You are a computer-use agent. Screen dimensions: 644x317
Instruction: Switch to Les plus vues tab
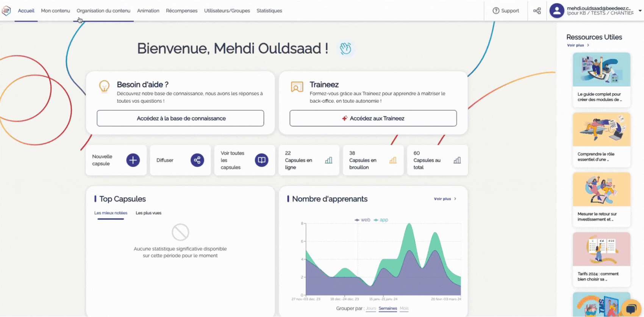coord(148,213)
